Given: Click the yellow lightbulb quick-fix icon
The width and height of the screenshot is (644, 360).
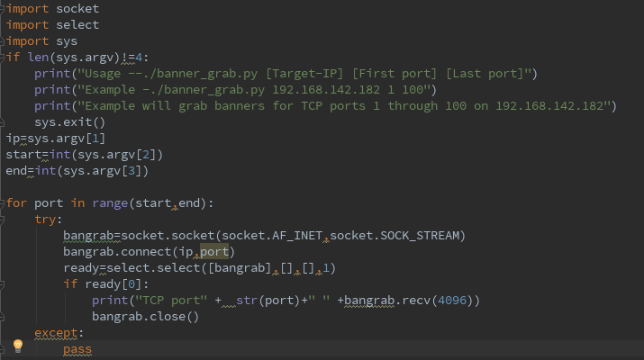Looking at the screenshot, I should click(17, 346).
